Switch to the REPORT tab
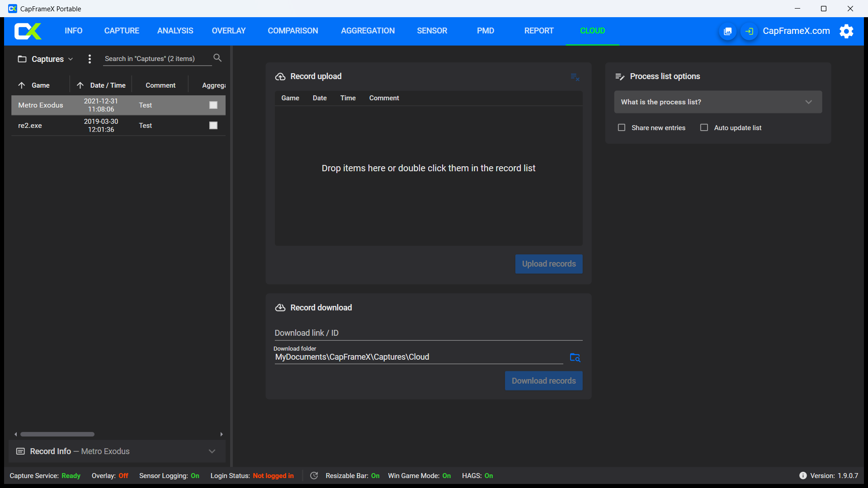The height and width of the screenshot is (488, 868). pos(539,31)
